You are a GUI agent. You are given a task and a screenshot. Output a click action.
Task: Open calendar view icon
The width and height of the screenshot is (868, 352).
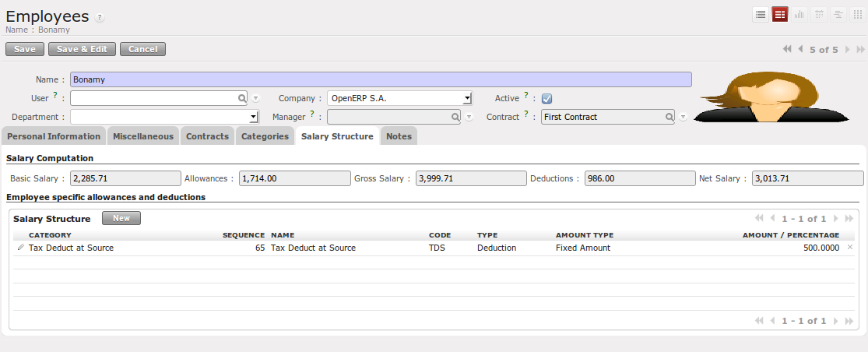[819, 14]
